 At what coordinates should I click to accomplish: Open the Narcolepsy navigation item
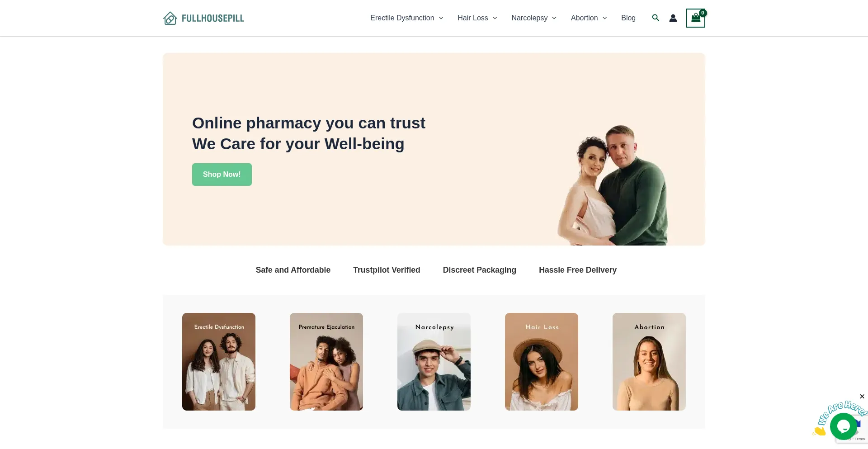coord(529,18)
